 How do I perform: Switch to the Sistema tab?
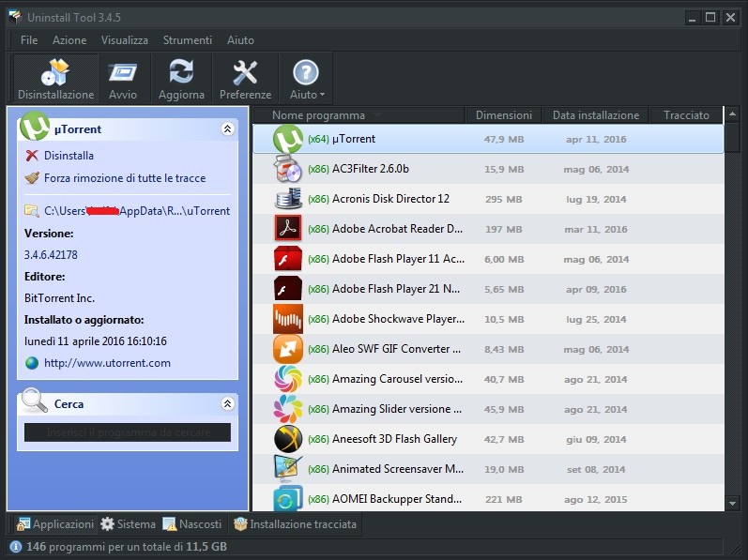(129, 524)
